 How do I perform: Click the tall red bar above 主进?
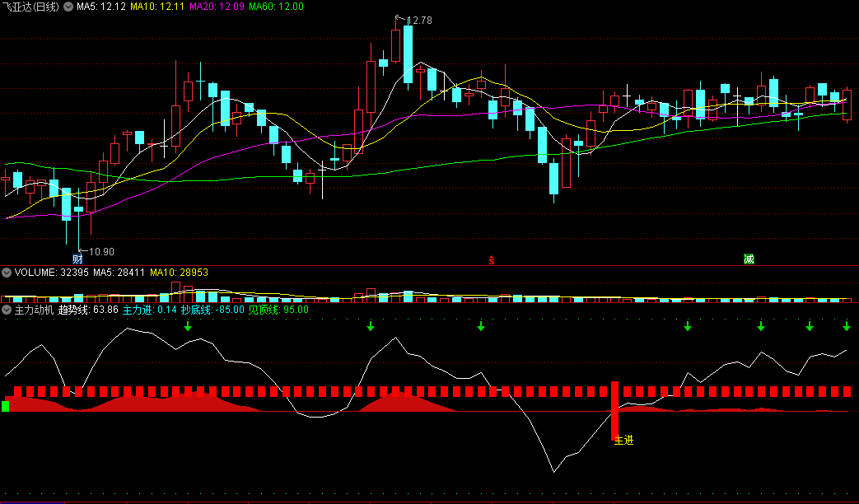pos(614,411)
